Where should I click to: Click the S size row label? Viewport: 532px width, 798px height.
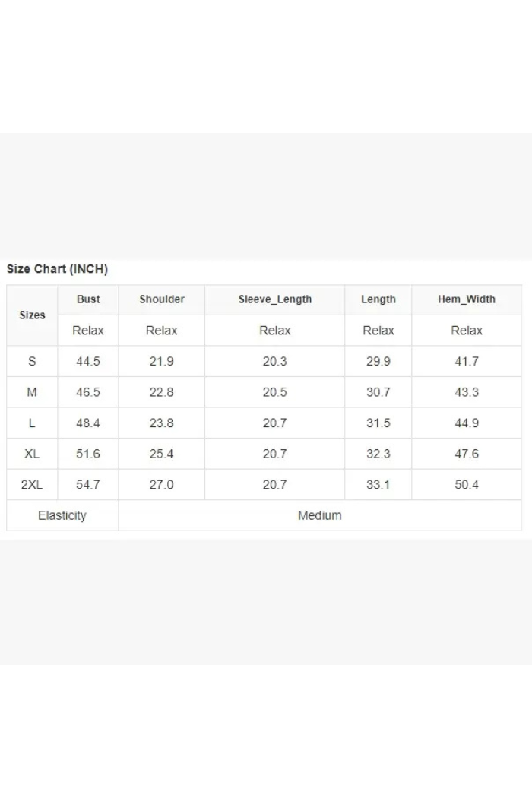click(x=32, y=362)
